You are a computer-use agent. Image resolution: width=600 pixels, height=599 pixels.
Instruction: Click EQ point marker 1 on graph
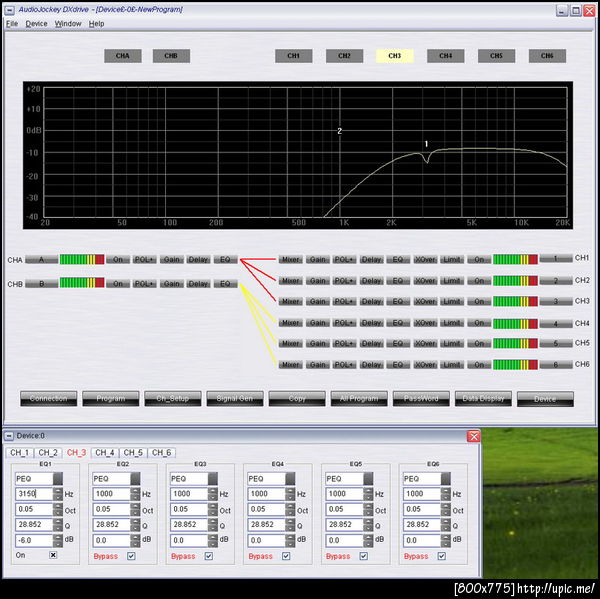426,144
